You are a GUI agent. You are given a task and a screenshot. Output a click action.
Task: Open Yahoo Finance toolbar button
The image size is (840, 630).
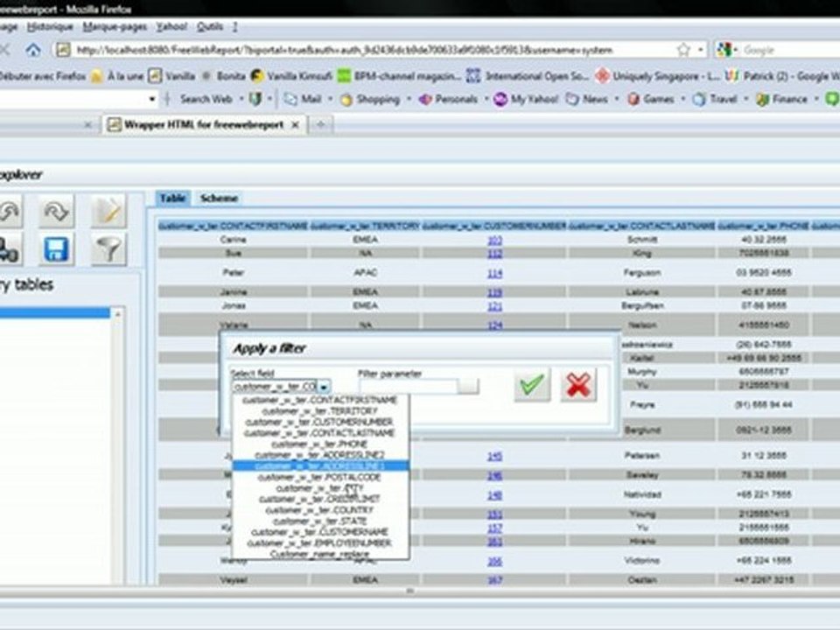tap(781, 99)
